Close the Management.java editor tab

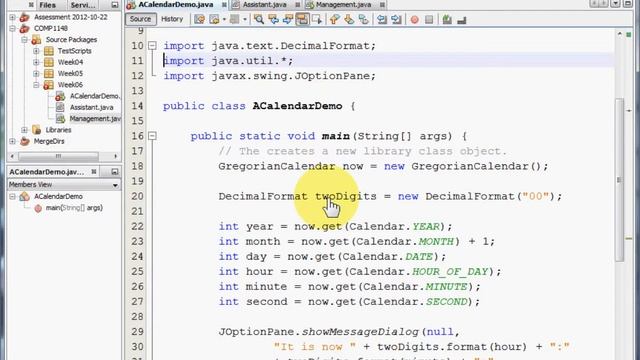pyautogui.click(x=382, y=5)
